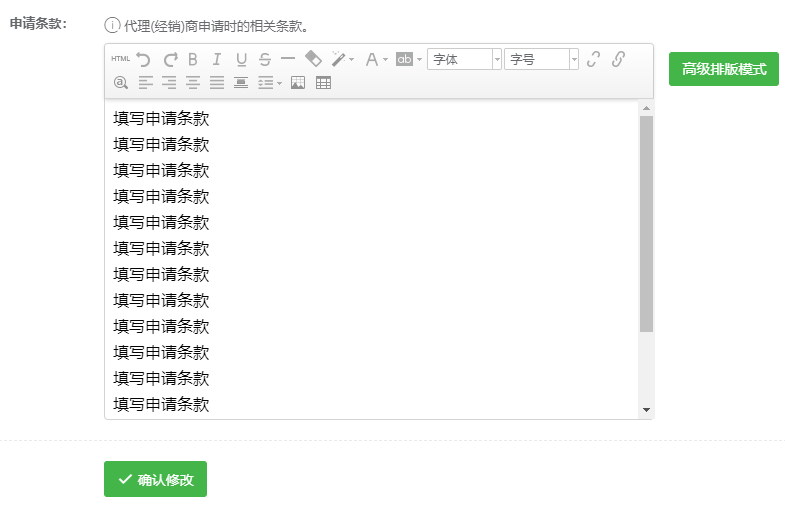
Task: Toggle underline formatting
Action: click(x=241, y=60)
